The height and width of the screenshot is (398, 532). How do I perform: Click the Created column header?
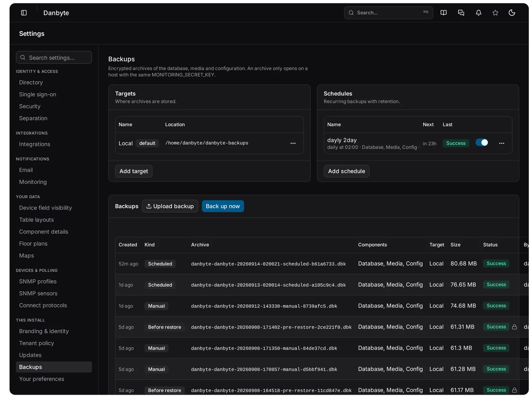128,245
